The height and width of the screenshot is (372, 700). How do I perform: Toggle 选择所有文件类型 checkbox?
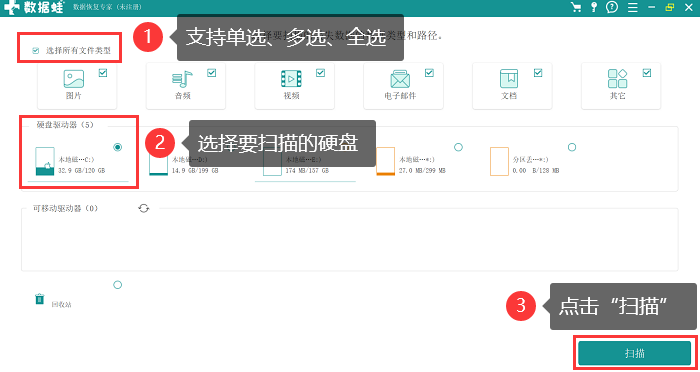click(36, 51)
